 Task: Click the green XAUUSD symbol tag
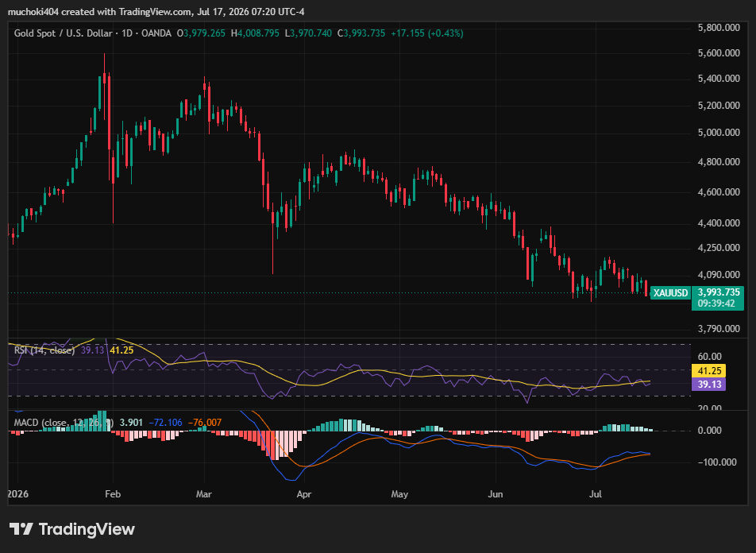coord(670,293)
